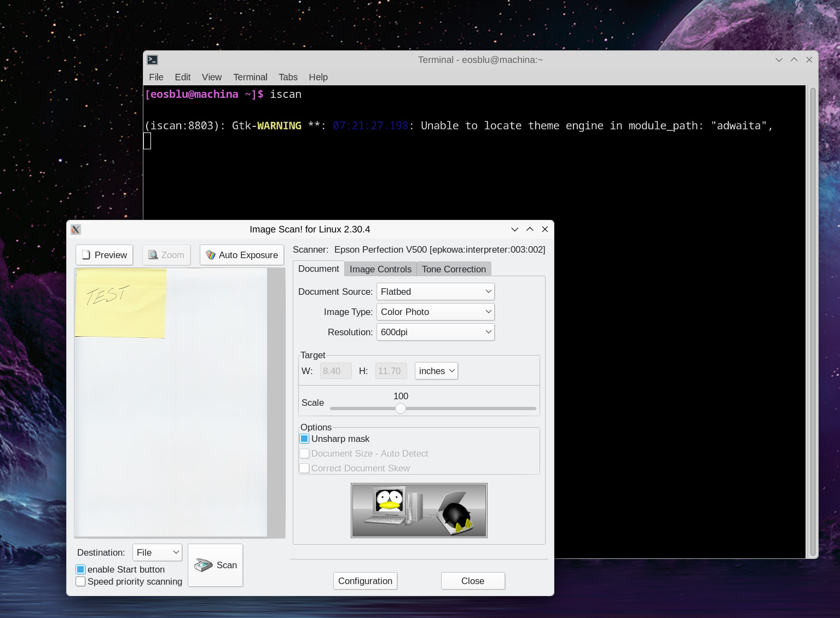Viewport: 840px width, 618px height.
Task: Click the Auto Exposure button
Action: pyautogui.click(x=242, y=255)
